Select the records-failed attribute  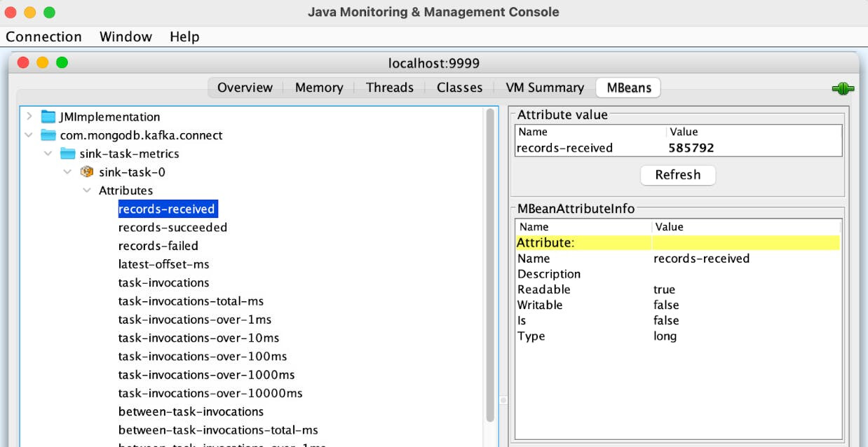click(158, 246)
